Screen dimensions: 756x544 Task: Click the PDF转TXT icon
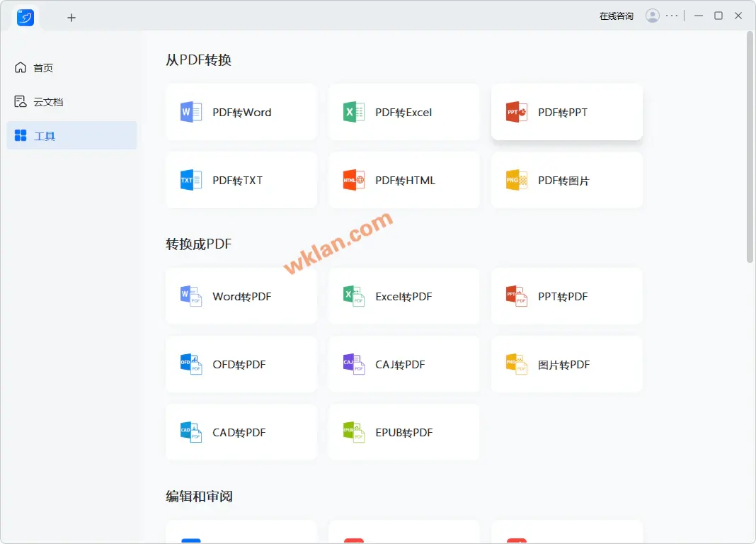pos(191,181)
